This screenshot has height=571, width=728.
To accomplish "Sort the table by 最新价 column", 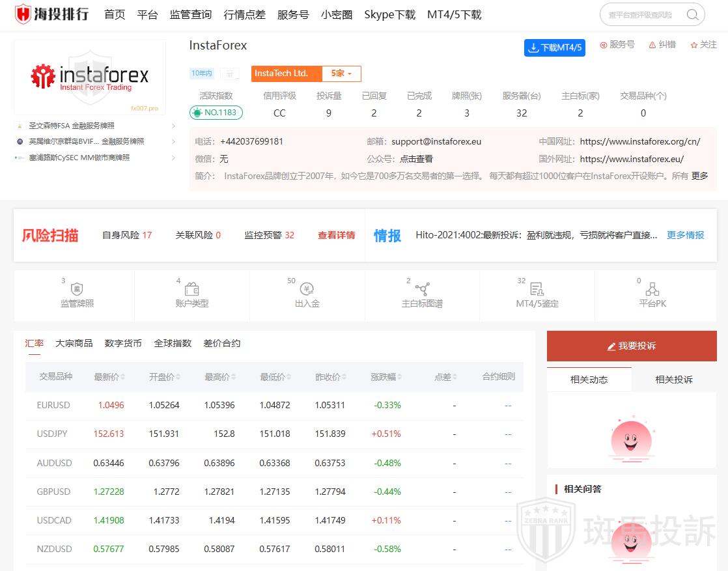I will tap(109, 377).
